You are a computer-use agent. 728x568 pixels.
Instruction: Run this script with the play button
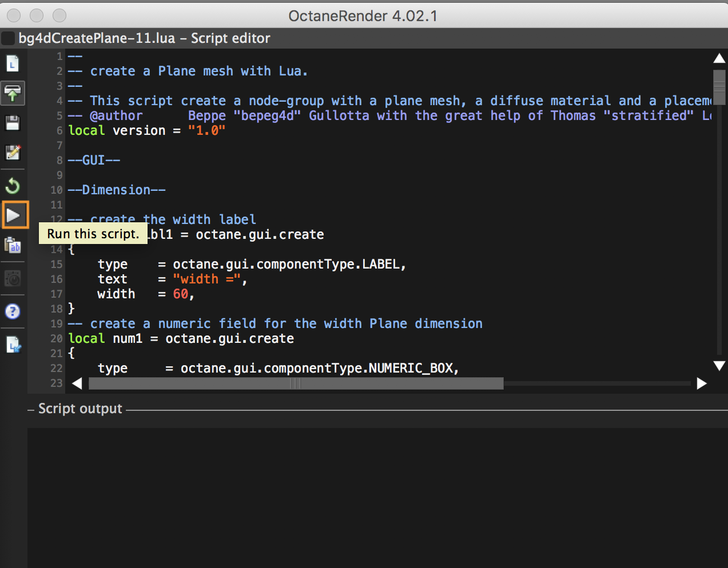tap(14, 215)
